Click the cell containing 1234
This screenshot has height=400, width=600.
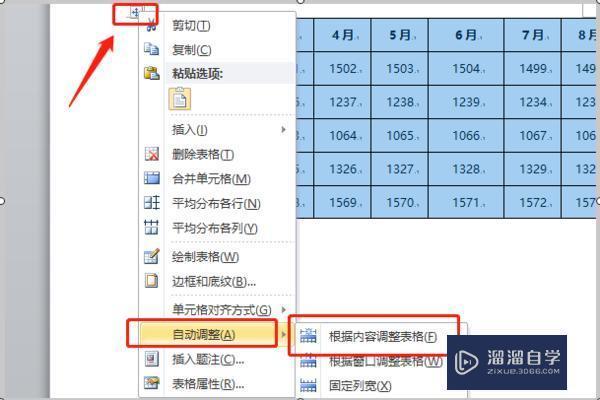tap(533, 102)
